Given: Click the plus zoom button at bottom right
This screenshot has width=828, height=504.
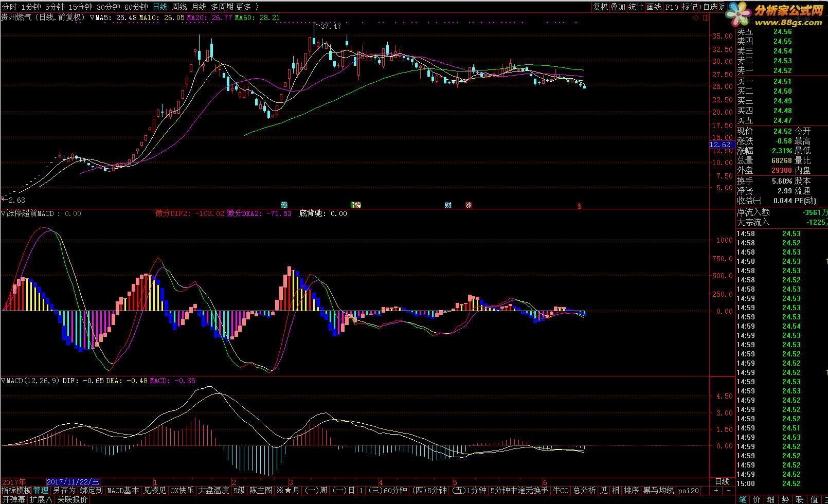Looking at the screenshot, I should [x=716, y=491].
